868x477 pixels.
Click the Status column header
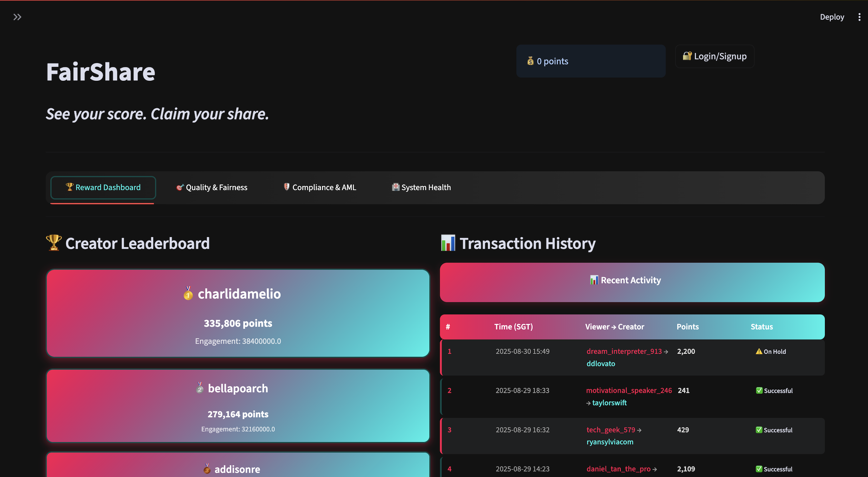(761, 327)
